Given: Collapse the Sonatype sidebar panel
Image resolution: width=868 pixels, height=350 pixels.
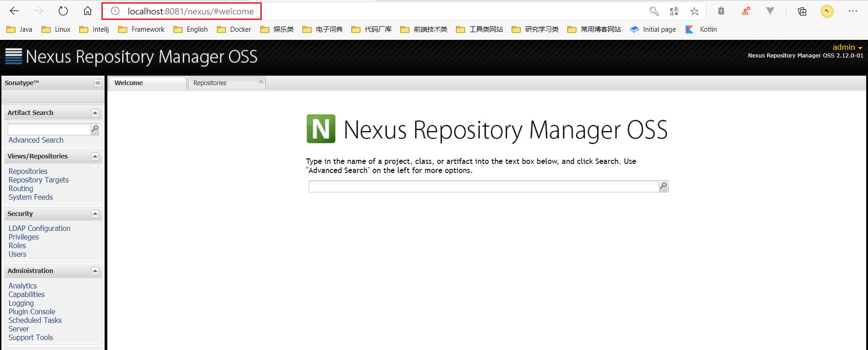Looking at the screenshot, I should point(98,83).
